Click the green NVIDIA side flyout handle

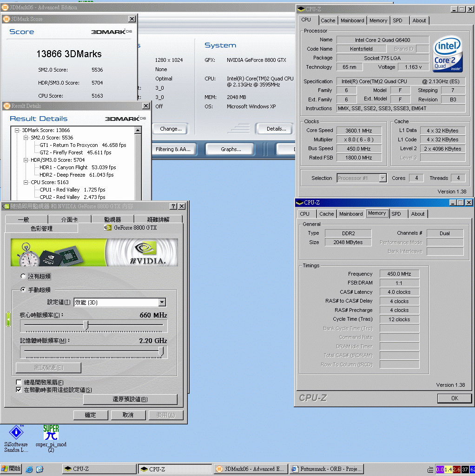pos(8,319)
